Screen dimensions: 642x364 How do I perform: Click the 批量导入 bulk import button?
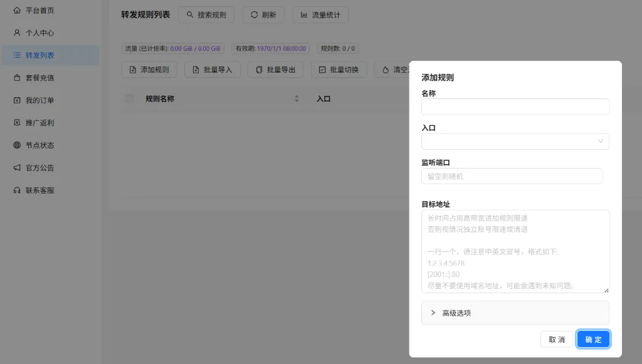click(212, 69)
